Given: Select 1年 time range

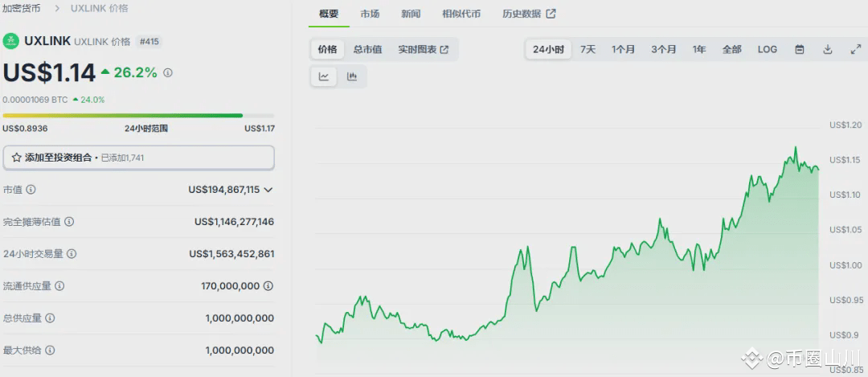Looking at the screenshot, I should pos(699,49).
